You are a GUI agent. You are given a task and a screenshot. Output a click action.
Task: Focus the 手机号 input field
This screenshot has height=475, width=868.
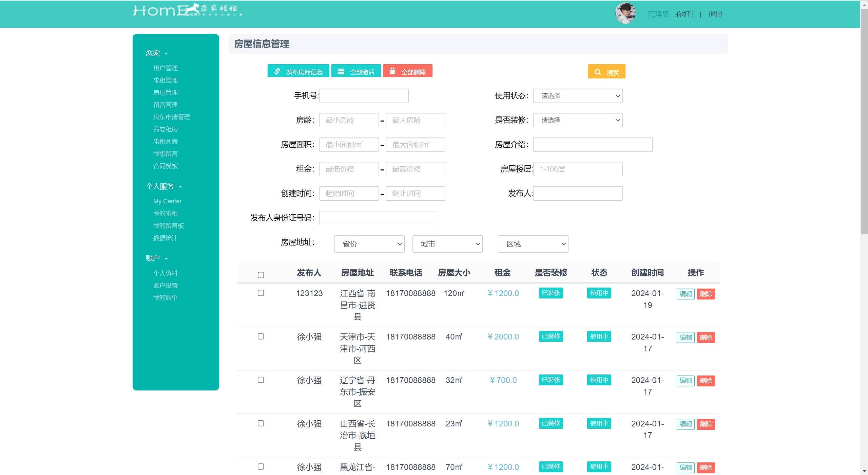(x=364, y=96)
